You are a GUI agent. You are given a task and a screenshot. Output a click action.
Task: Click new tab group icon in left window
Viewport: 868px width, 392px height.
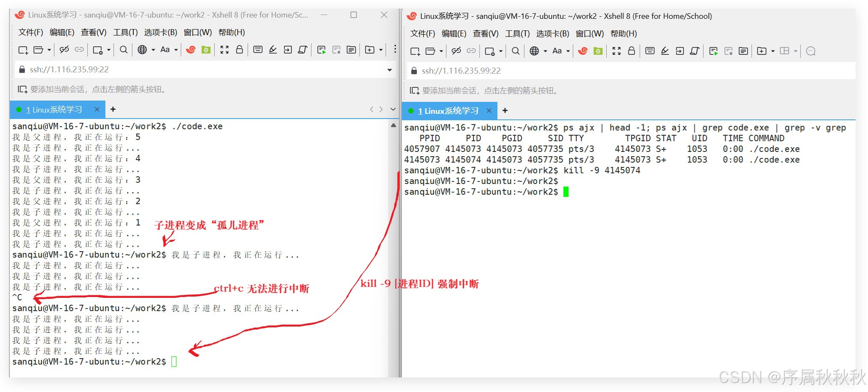370,50
